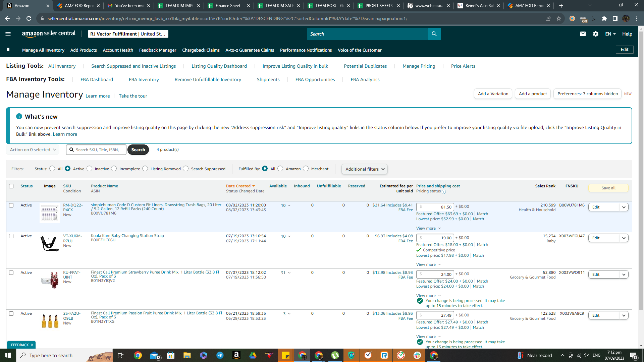Viewport: 644px width, 362px height.
Task: Select checkbox for simplehuman Trash Bags row
Action: 11,205
